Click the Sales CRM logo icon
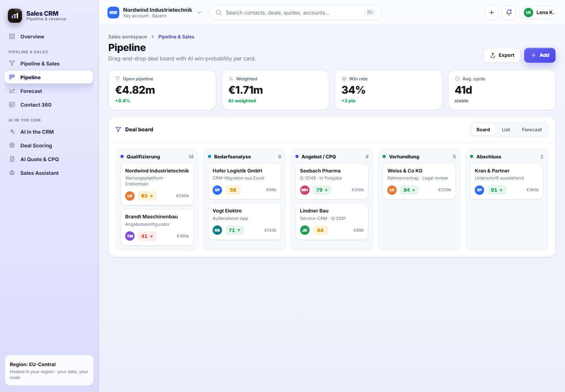The width and height of the screenshot is (565, 392). (15, 16)
